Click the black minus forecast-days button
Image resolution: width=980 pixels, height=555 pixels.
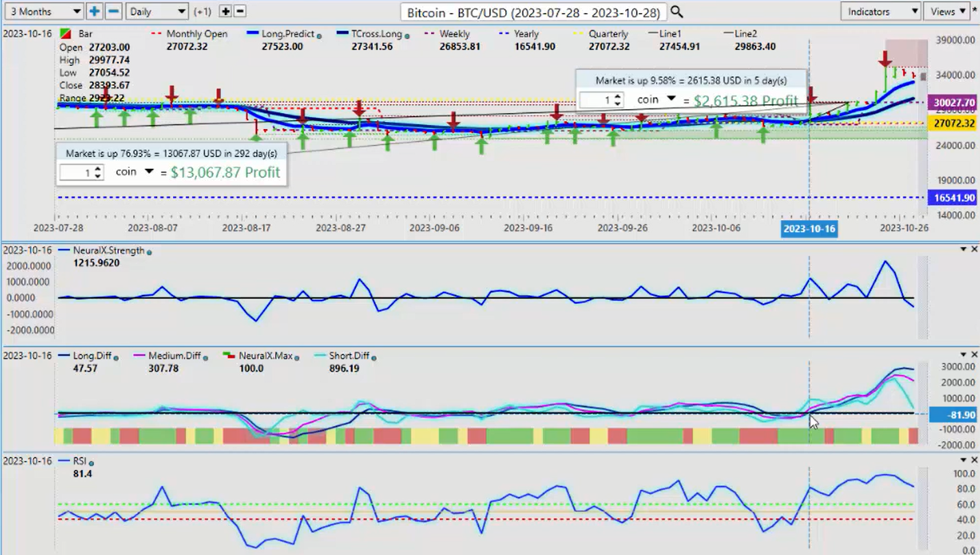coord(240,12)
